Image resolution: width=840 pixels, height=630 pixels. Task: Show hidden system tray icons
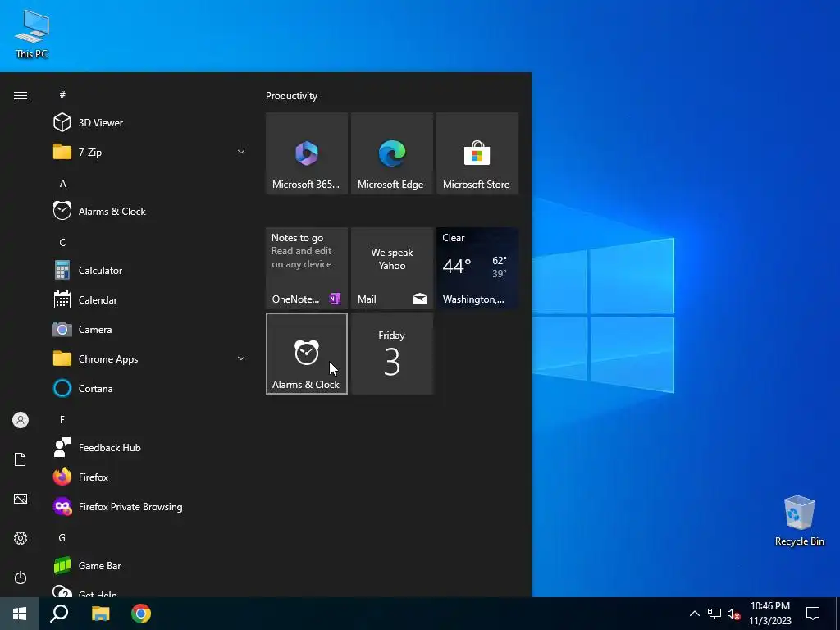(694, 614)
